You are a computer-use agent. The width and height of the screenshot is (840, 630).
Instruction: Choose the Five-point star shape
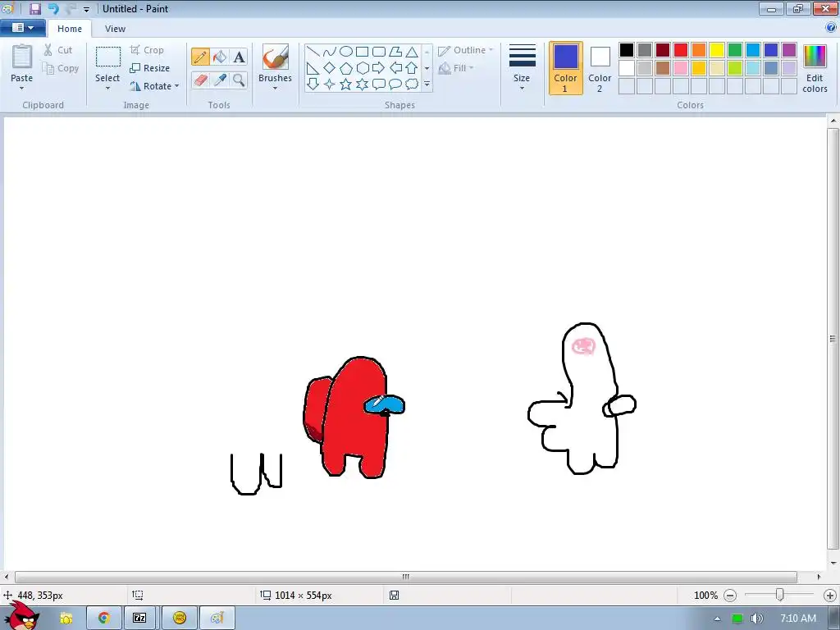pyautogui.click(x=346, y=84)
